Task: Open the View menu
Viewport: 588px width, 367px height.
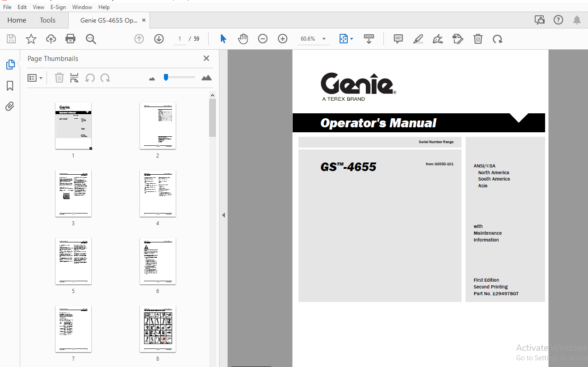Action: [x=38, y=7]
